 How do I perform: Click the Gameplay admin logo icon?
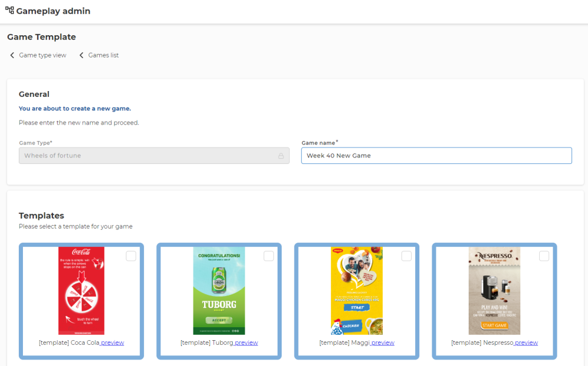click(x=10, y=10)
